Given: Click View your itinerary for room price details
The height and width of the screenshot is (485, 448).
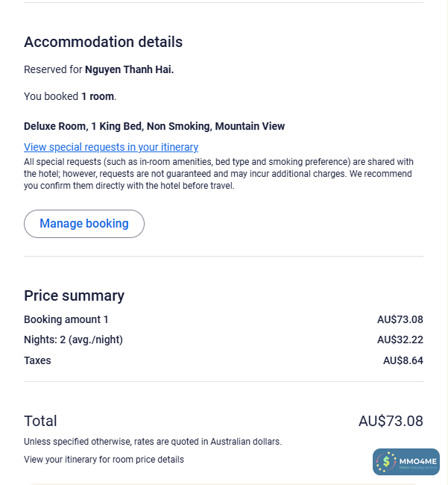Looking at the screenshot, I should click(x=104, y=459).
